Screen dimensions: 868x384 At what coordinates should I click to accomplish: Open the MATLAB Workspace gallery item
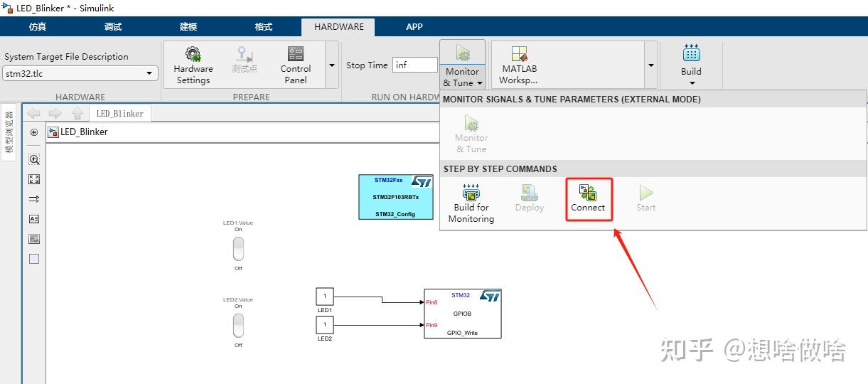click(x=519, y=65)
